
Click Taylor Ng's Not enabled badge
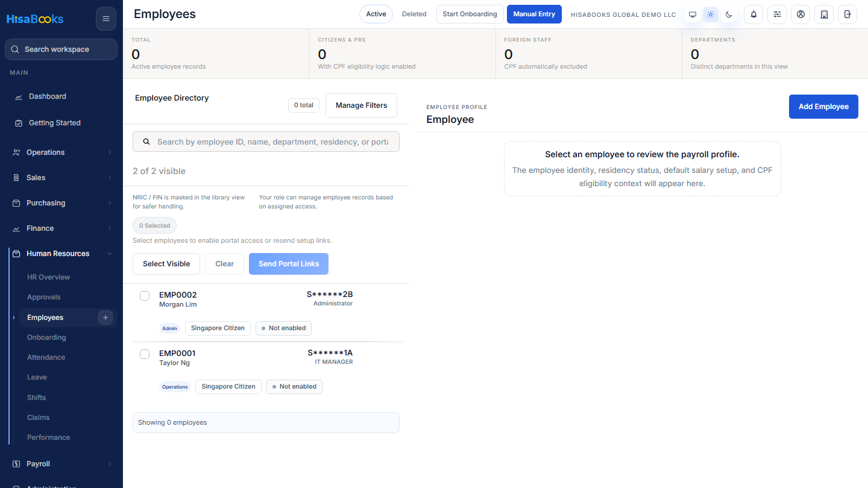pyautogui.click(x=294, y=387)
